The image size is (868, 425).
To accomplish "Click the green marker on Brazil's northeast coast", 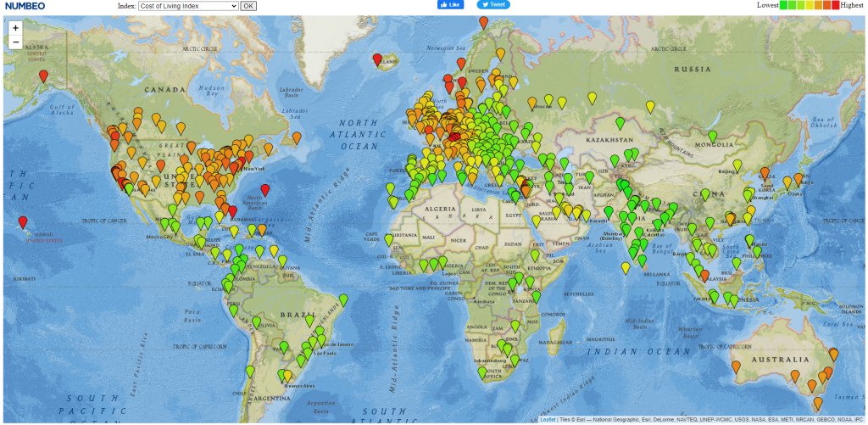I will point(344,299).
